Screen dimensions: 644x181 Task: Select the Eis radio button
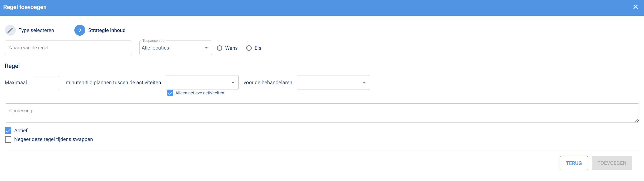pyautogui.click(x=249, y=48)
